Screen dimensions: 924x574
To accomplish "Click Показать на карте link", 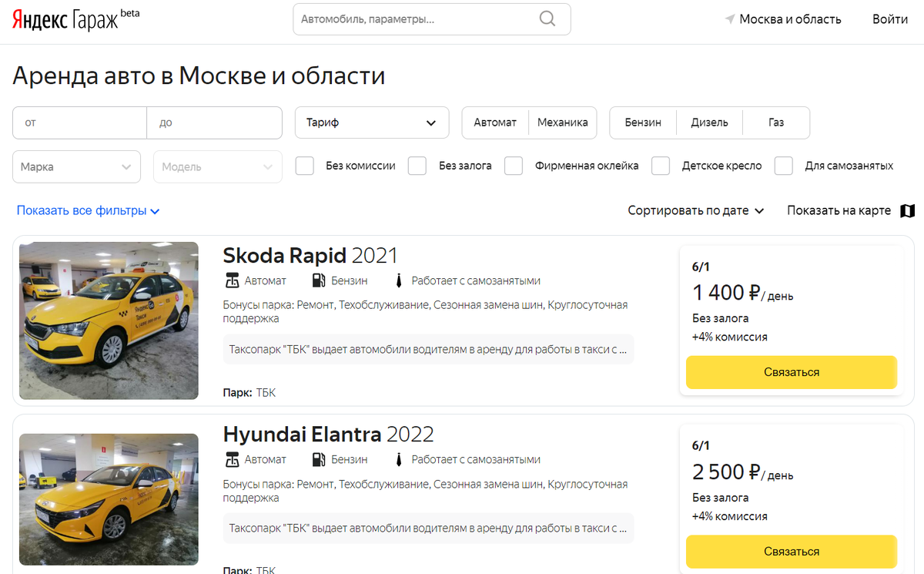I will point(839,210).
